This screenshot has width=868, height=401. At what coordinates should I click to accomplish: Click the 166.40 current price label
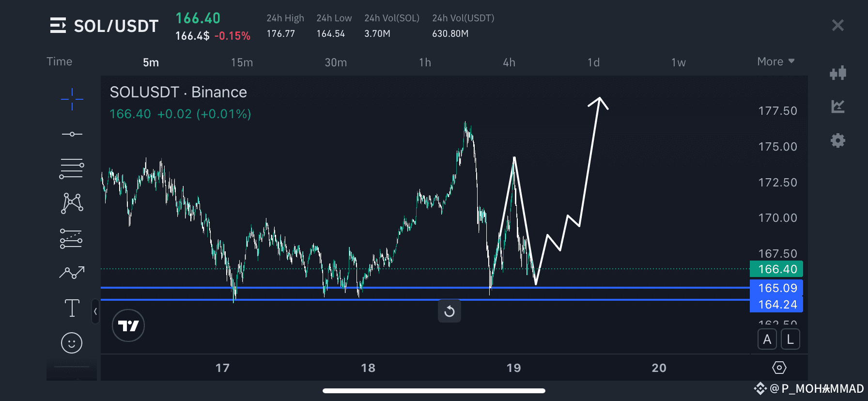coord(776,269)
